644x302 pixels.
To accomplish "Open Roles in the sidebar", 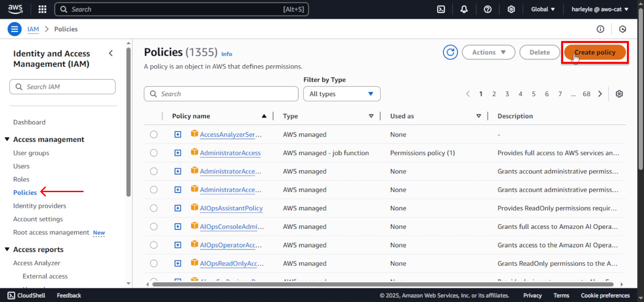I will 21,179.
